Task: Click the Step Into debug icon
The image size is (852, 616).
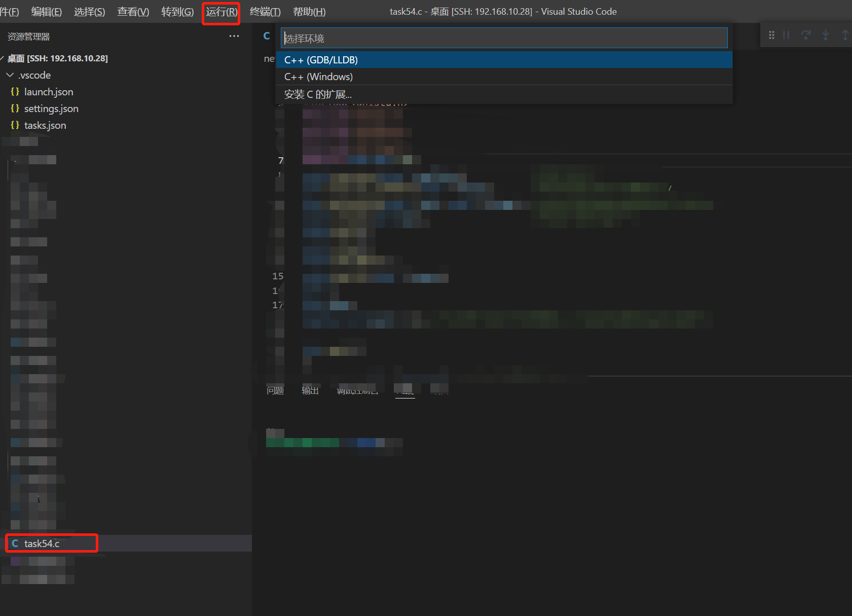Action: [x=826, y=35]
